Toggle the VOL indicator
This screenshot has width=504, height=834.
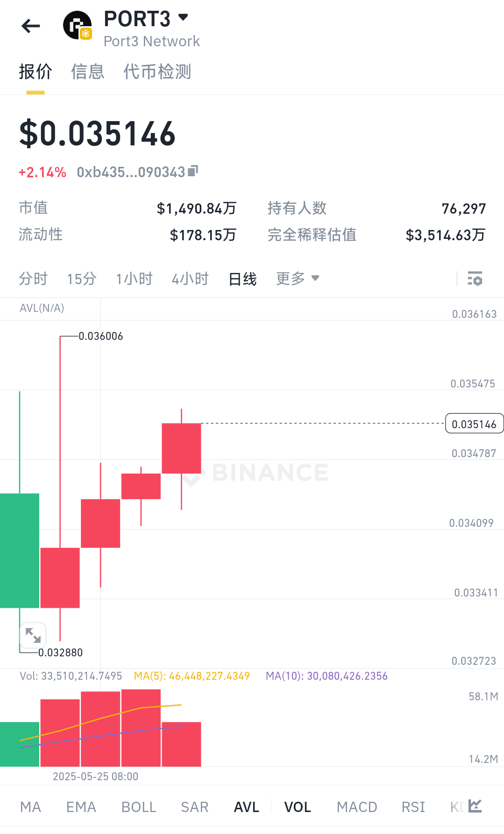point(298,807)
